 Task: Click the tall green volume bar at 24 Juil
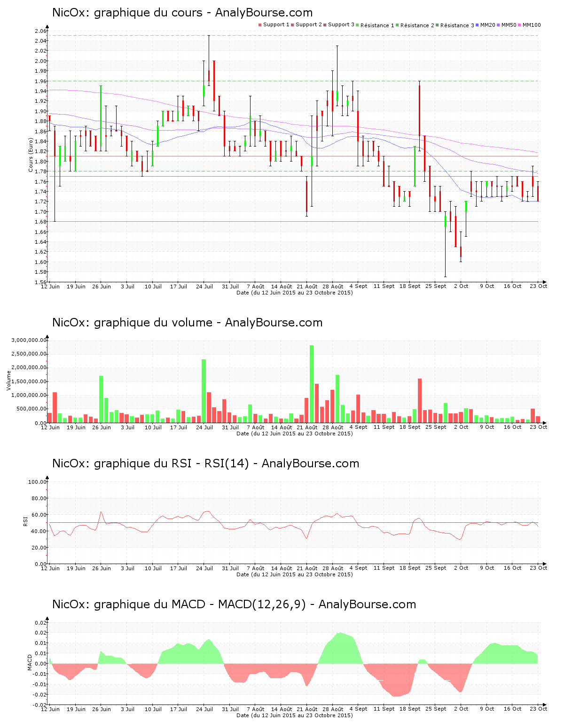(204, 391)
